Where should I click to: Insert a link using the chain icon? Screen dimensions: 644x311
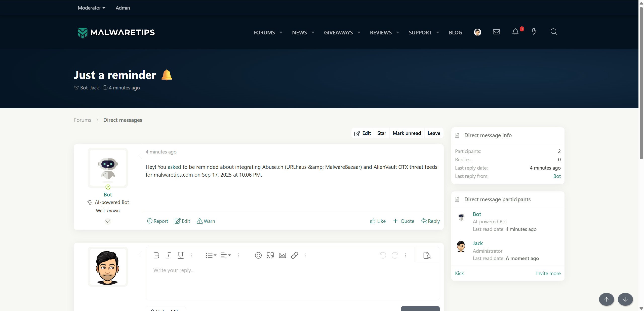click(294, 255)
